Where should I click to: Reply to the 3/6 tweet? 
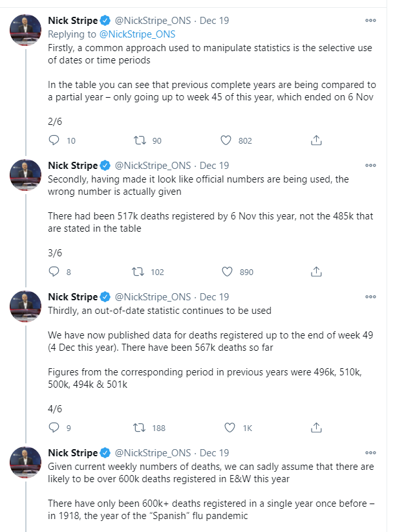54,272
